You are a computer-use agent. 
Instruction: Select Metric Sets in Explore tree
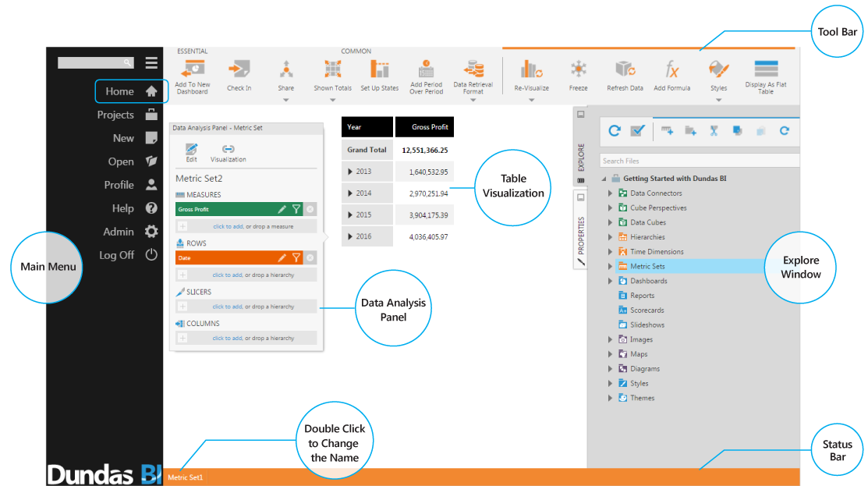coord(647,266)
